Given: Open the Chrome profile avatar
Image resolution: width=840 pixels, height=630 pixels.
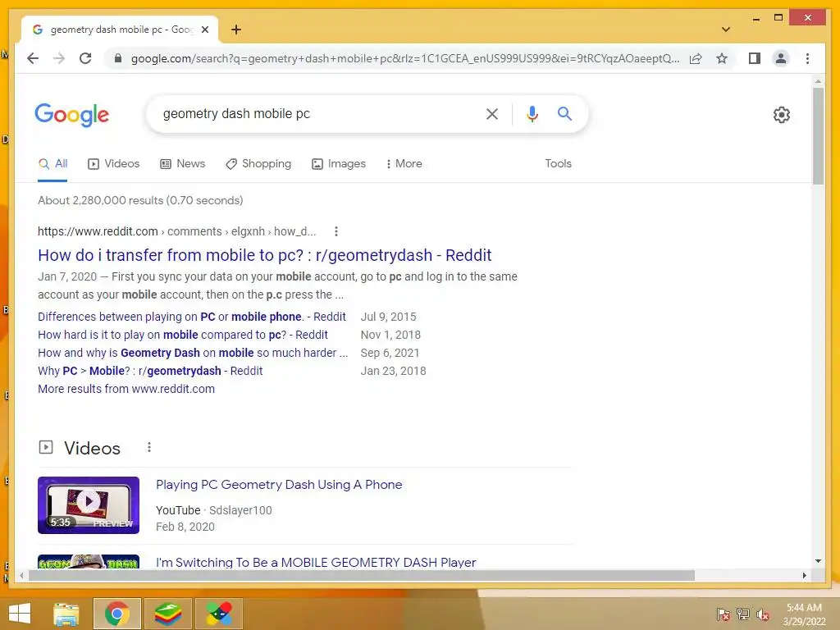Looking at the screenshot, I should pos(781,58).
